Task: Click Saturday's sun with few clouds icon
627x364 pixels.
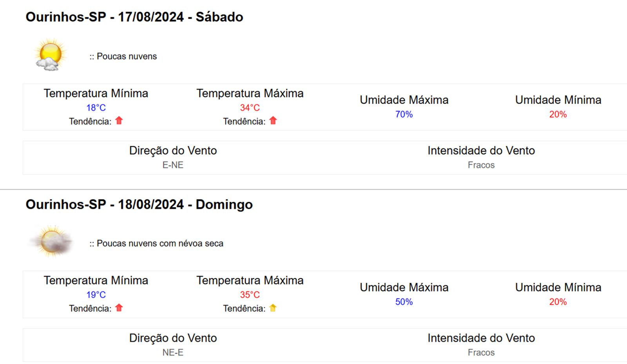Action: (x=50, y=55)
